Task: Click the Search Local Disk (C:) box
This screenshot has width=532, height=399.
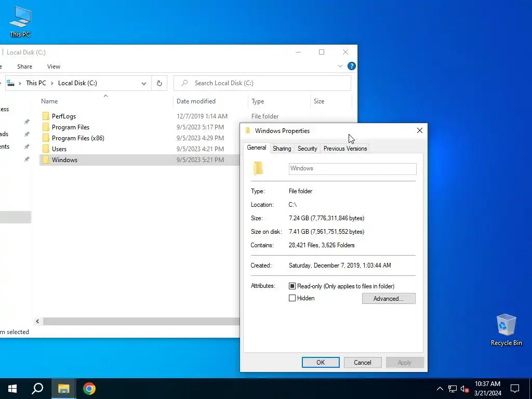Action: (262, 83)
